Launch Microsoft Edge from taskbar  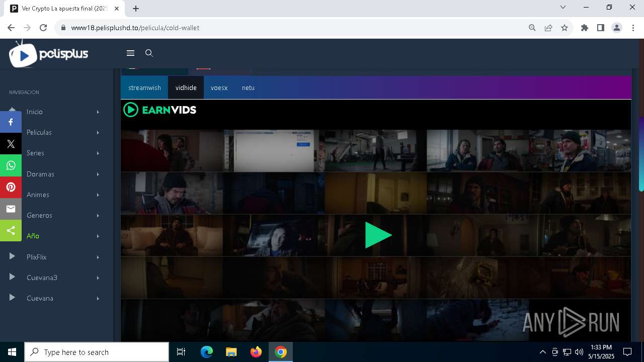point(207,352)
